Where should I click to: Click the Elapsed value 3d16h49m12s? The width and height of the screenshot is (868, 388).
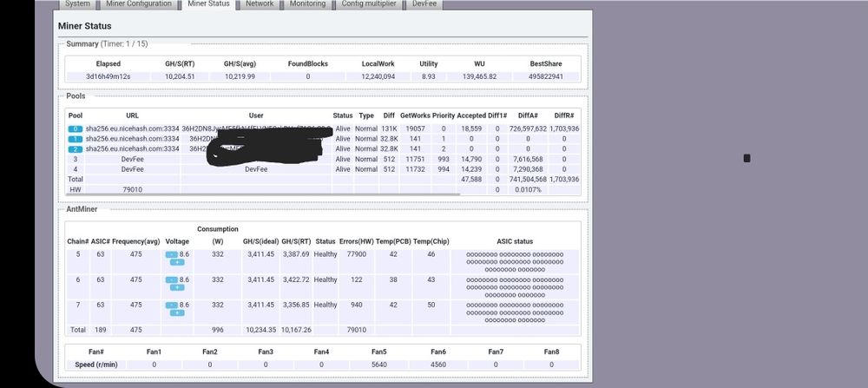pos(108,76)
